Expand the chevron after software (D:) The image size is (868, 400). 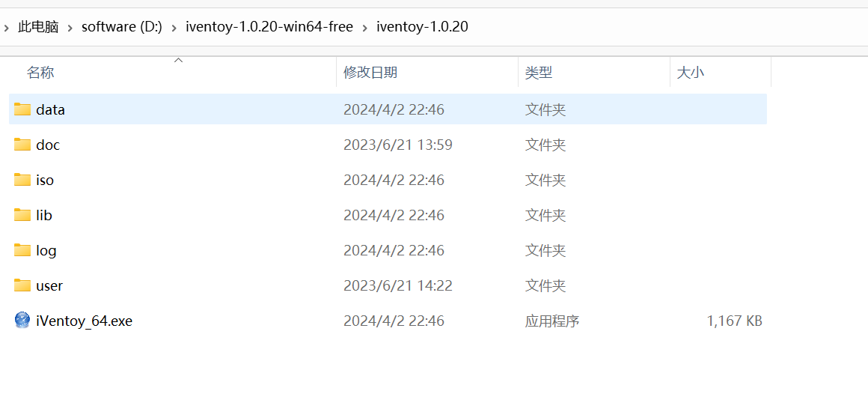174,27
